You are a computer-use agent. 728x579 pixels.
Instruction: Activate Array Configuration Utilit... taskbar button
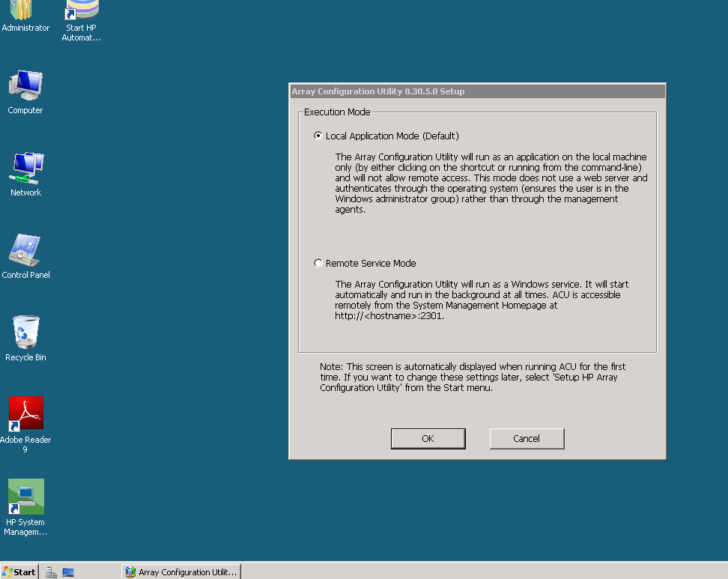[x=181, y=572]
